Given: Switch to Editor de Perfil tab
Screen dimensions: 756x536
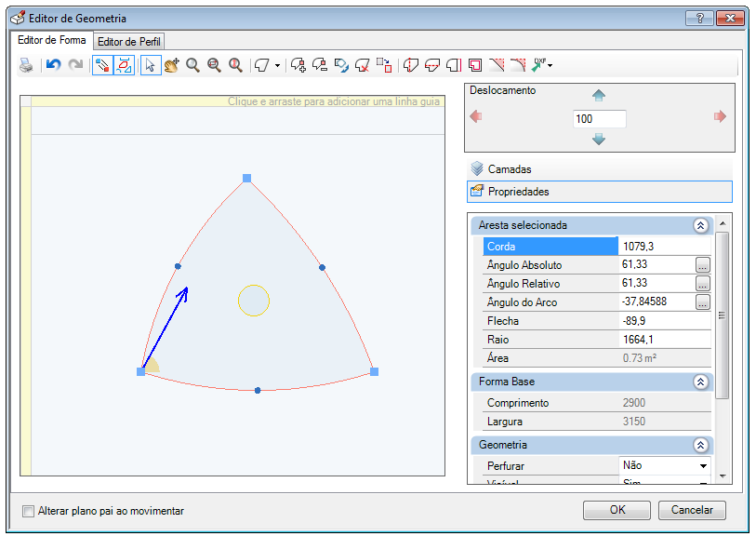Looking at the screenshot, I should click(128, 42).
